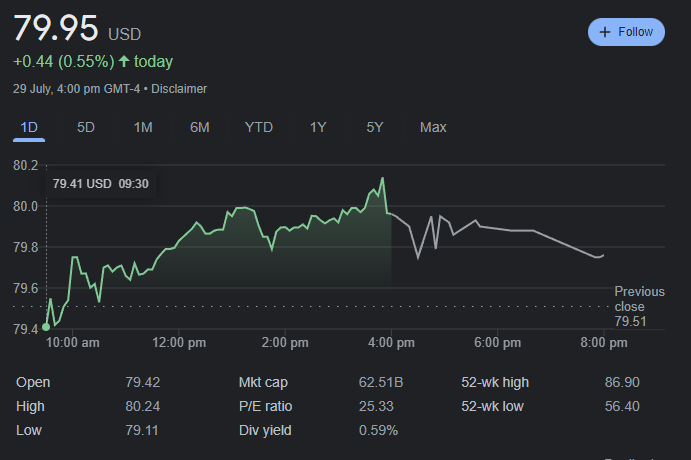Click the Mkt cap value 62.51B
This screenshot has height=460, width=691.
tap(380, 382)
